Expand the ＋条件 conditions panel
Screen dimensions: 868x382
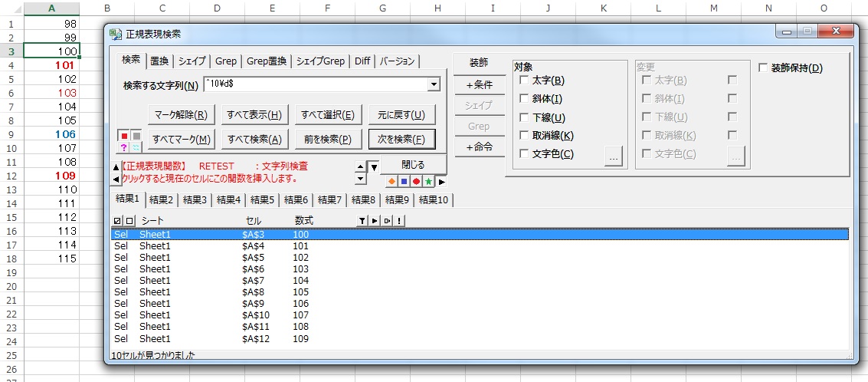pyautogui.click(x=478, y=84)
